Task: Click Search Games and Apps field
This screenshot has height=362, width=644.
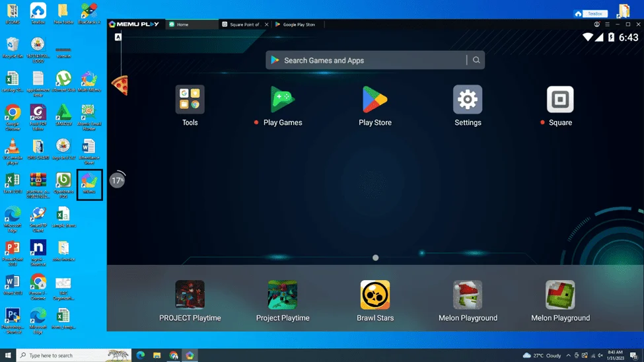Action: click(x=375, y=60)
